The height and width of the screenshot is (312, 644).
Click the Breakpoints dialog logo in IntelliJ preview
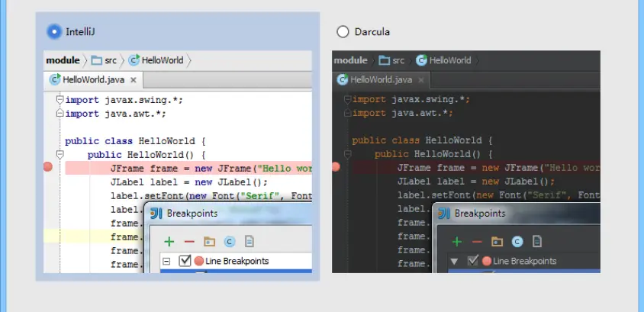point(156,214)
